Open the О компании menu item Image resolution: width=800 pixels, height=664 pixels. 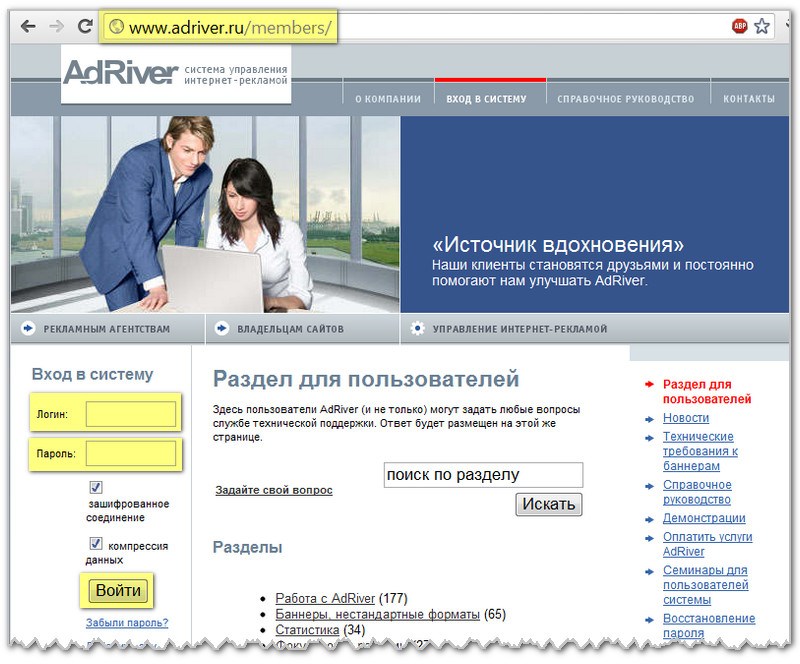(388, 99)
